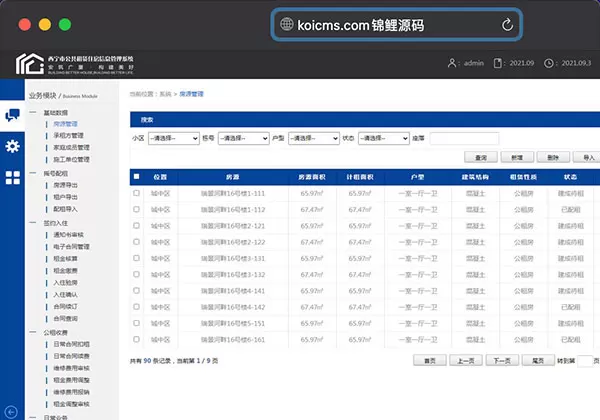Go to 尾页 last page
Screen dimensions: 600x420
pos(538,360)
